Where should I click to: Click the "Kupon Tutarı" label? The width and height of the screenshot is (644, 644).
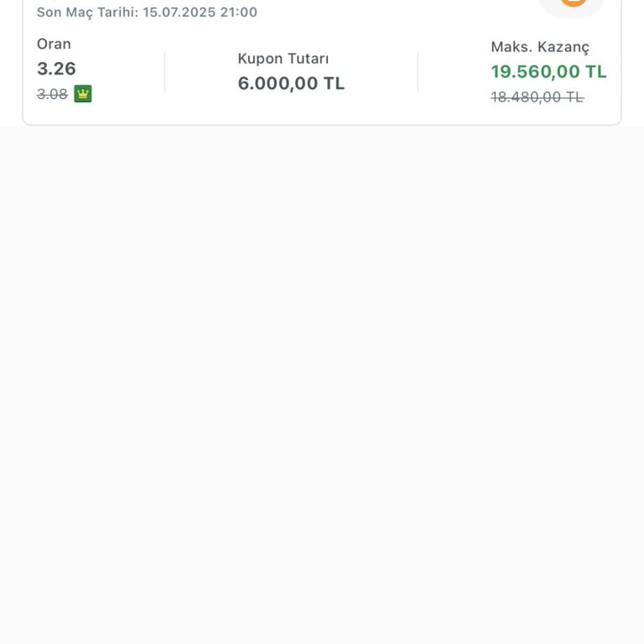(x=283, y=59)
